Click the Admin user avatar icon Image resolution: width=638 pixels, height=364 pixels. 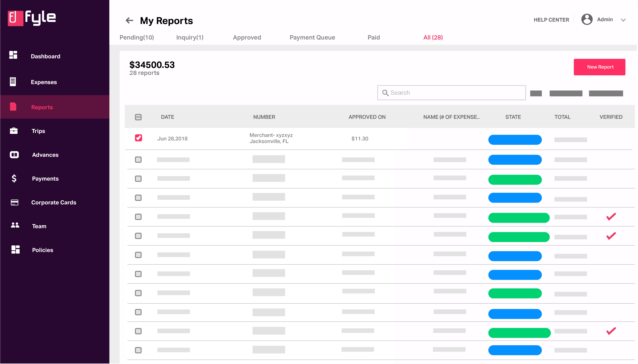586,19
